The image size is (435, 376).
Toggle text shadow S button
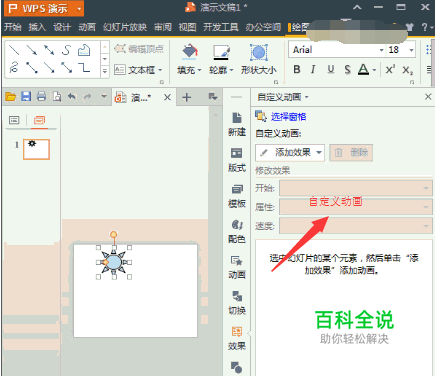[347, 69]
